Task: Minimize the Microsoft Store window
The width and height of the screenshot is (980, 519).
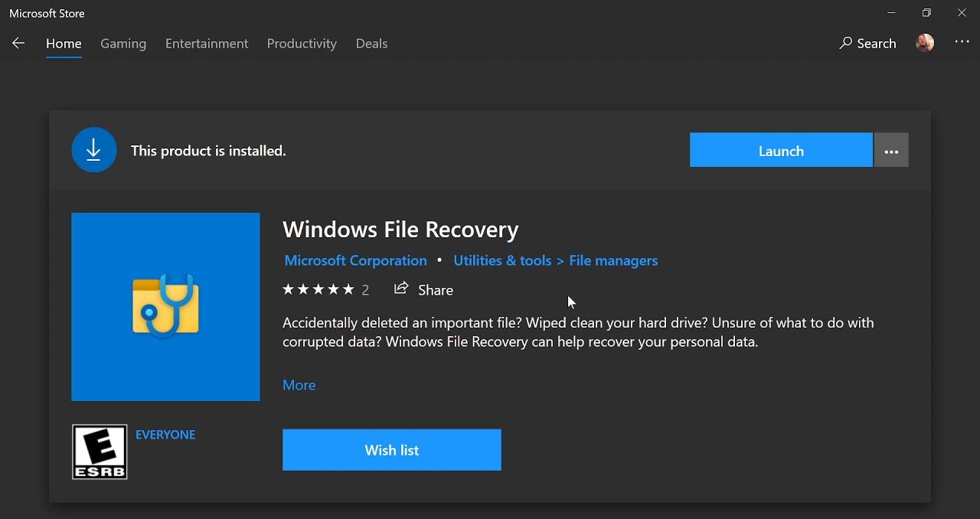Action: click(x=891, y=13)
